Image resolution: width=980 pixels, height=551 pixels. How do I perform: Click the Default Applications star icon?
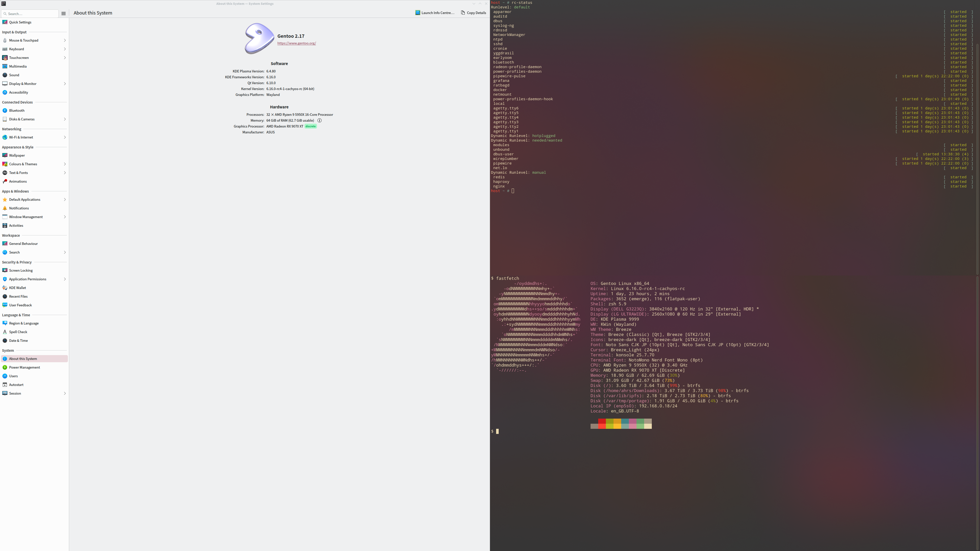[5, 200]
